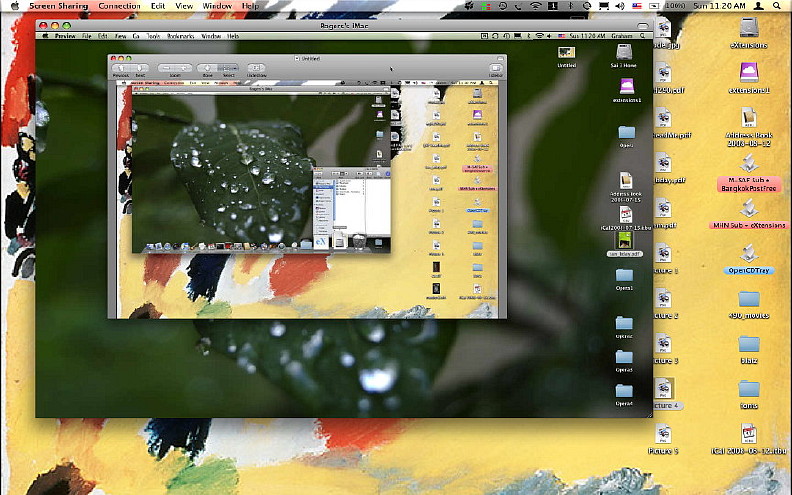Select remote Untitled image file icon
This screenshot has width=792, height=495.
[566, 52]
